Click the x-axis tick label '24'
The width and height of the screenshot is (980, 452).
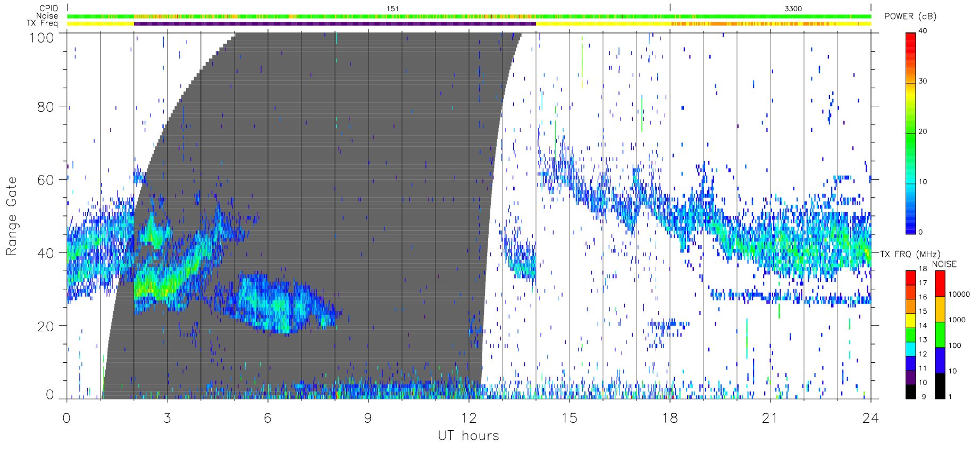[x=870, y=418]
